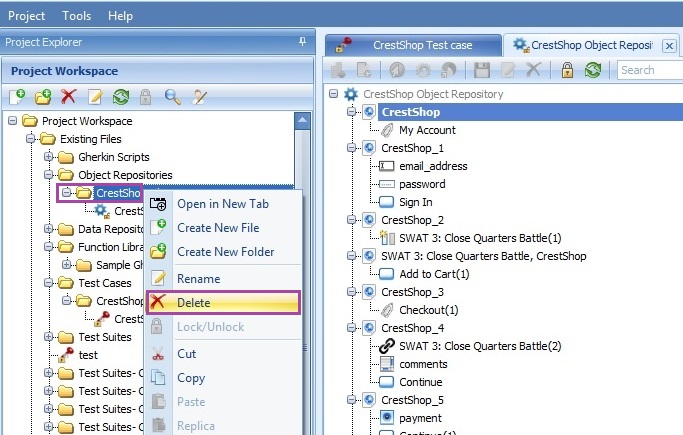Click the first gray icon in repository toolbar
This screenshot has width=683, height=435.
(x=338, y=70)
